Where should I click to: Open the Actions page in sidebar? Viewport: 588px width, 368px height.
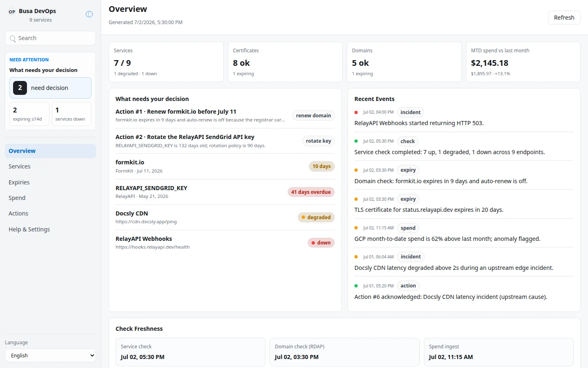tap(51, 213)
